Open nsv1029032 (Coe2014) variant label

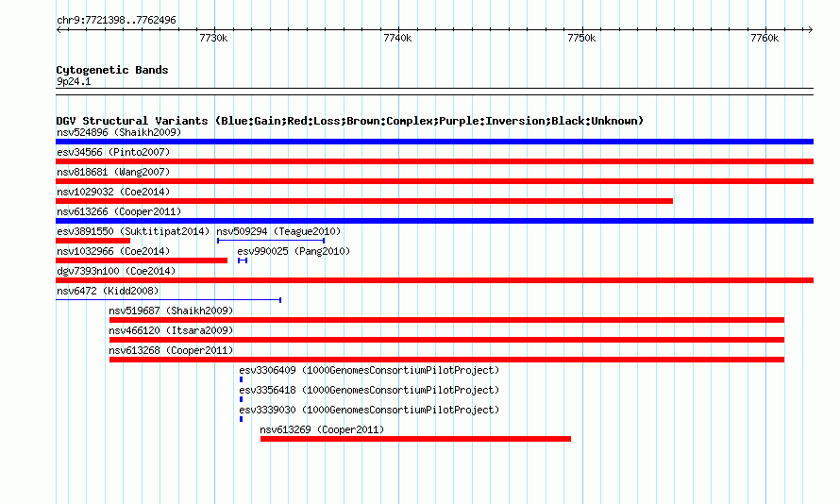(113, 192)
